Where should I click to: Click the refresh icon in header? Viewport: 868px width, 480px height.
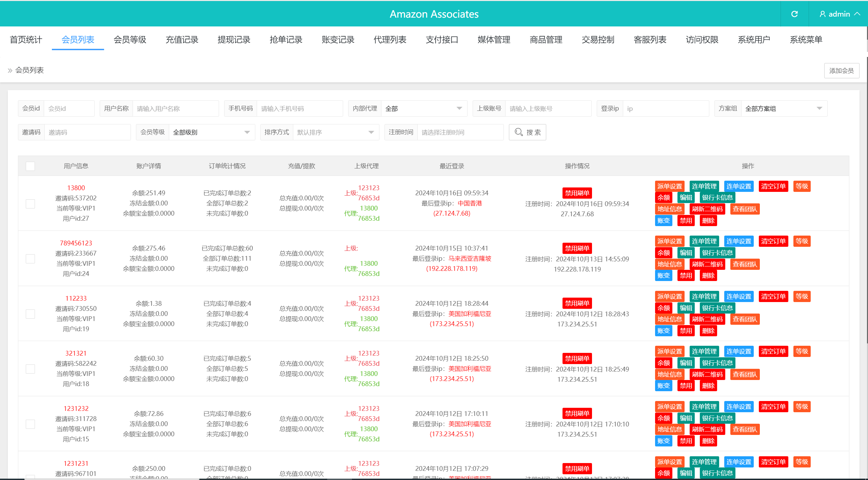(794, 14)
